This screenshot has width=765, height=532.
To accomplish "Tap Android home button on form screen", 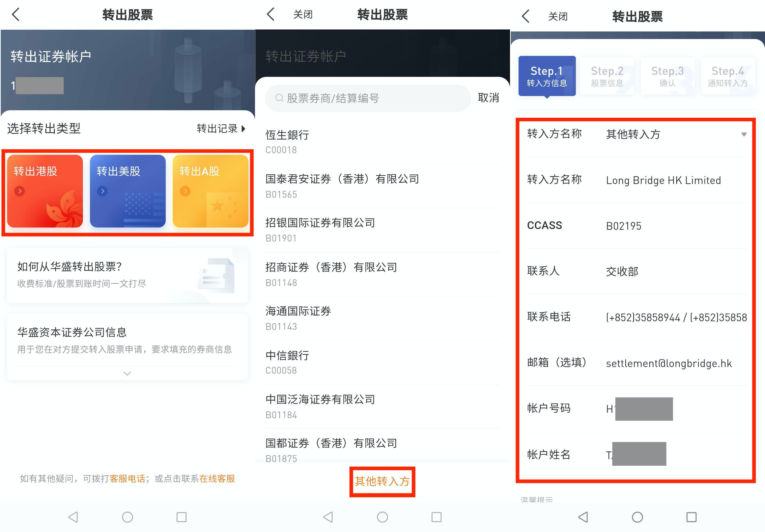I will (637, 516).
